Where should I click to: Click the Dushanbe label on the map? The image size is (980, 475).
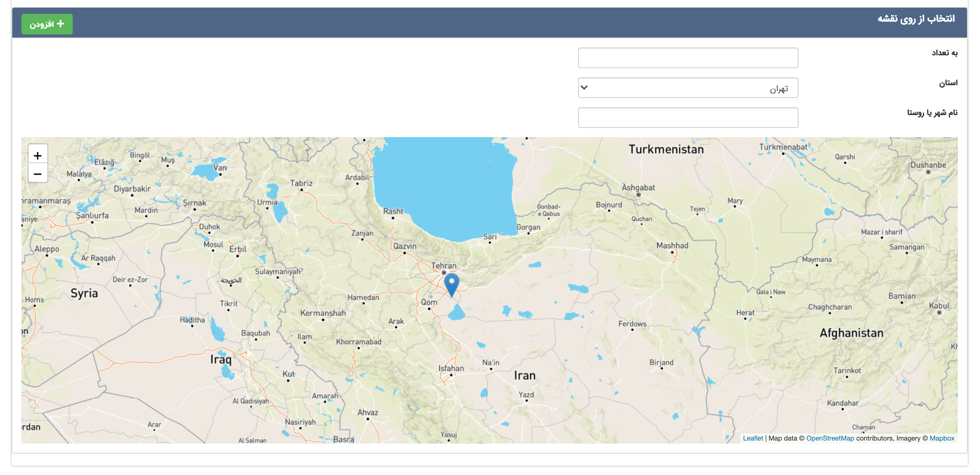928,165
